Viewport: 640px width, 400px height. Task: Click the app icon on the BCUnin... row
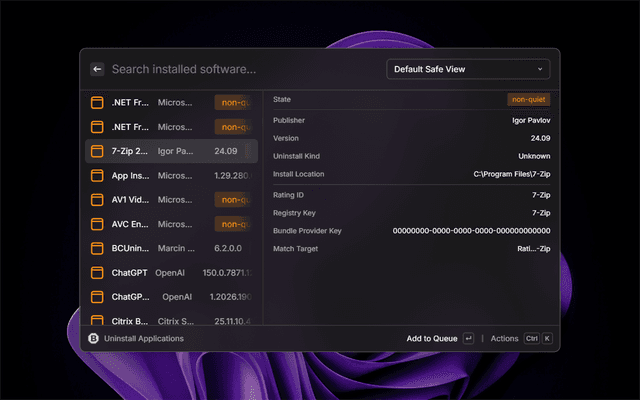coord(97,248)
